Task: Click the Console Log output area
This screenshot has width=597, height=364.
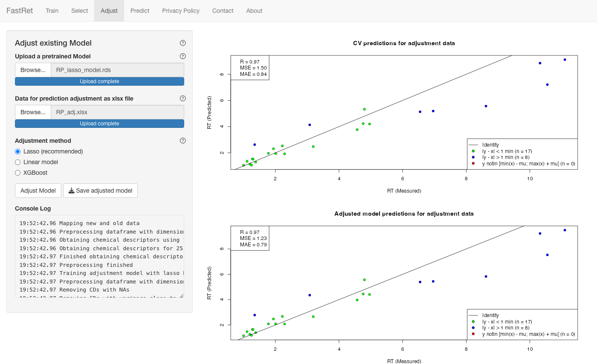Action: click(99, 257)
